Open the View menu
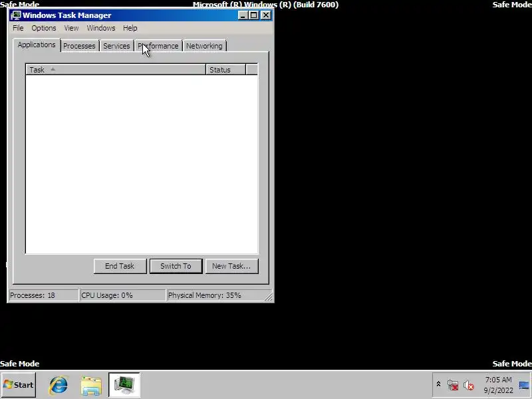 71,28
